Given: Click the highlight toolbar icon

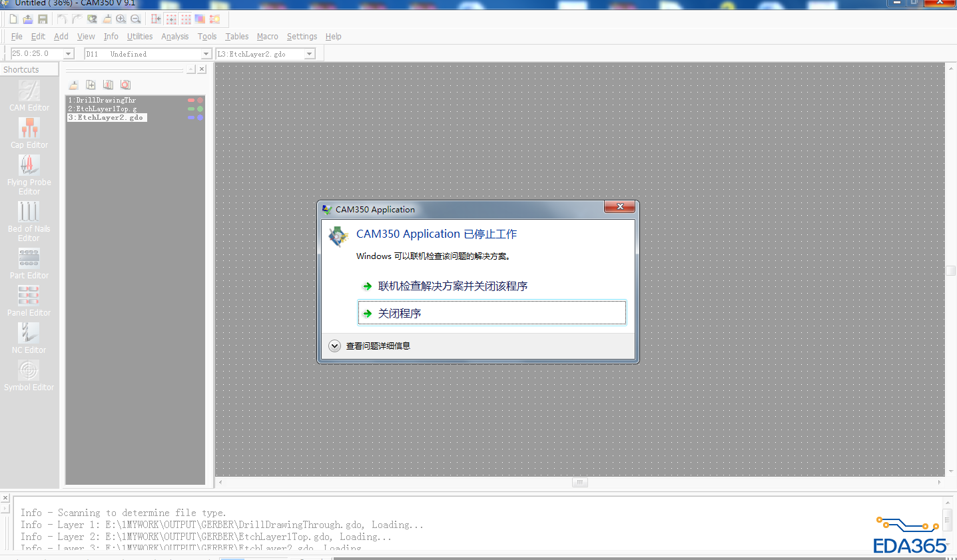Looking at the screenshot, I should [214, 19].
